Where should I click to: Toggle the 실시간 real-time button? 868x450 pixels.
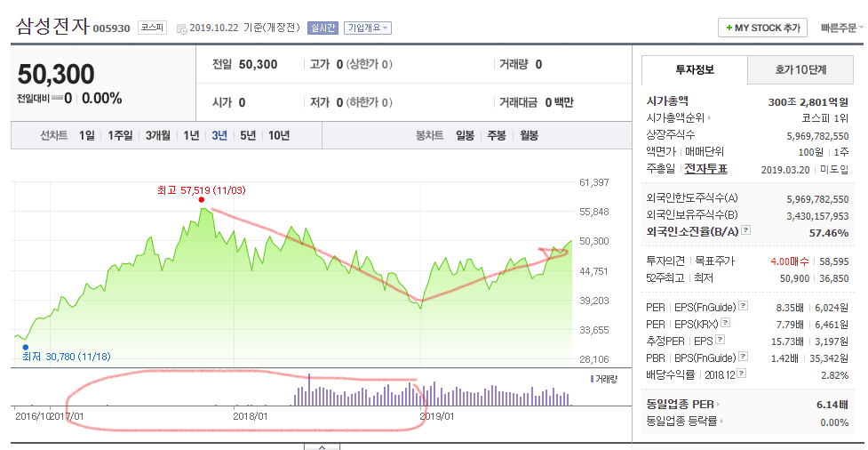(323, 28)
